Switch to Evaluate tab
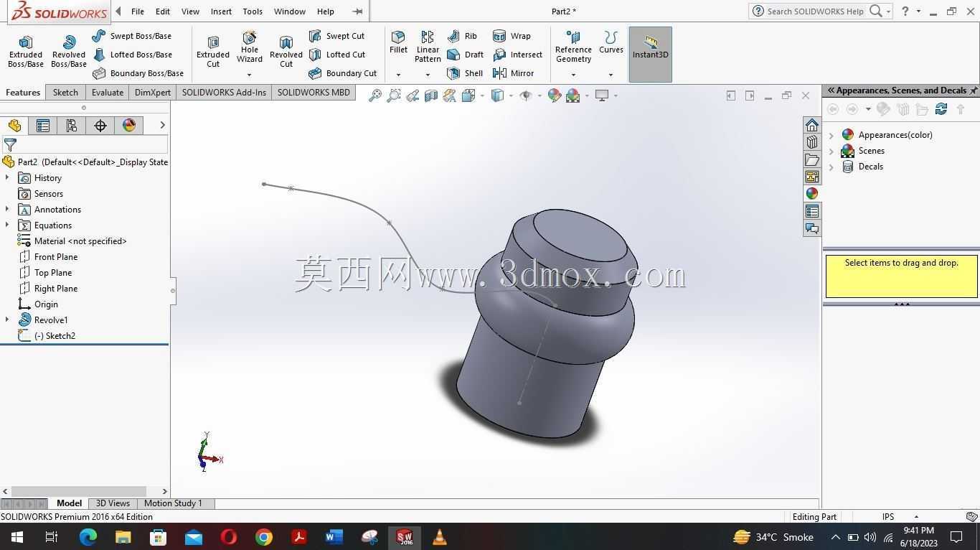 point(107,93)
